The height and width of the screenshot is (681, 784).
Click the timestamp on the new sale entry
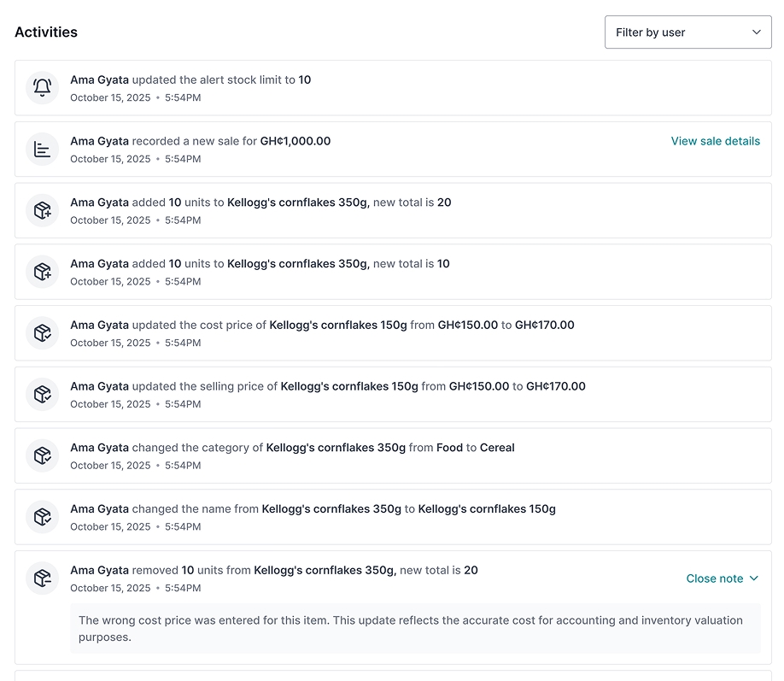point(135,159)
